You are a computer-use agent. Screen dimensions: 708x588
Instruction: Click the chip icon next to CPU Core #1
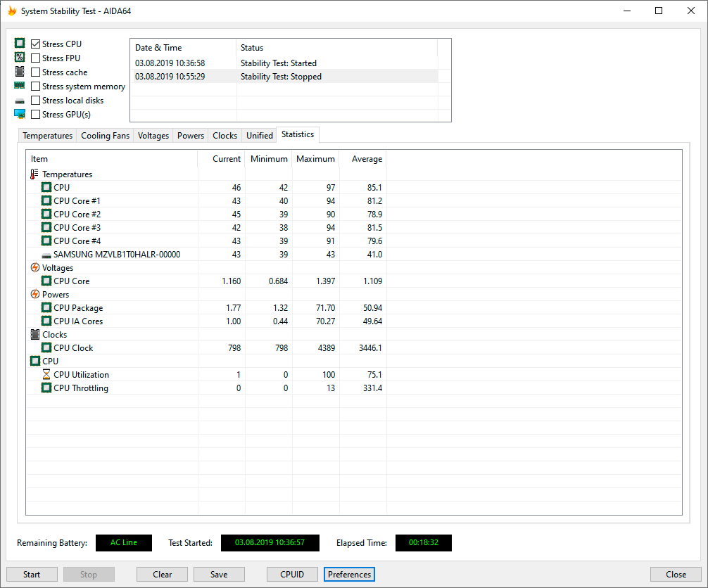point(46,201)
